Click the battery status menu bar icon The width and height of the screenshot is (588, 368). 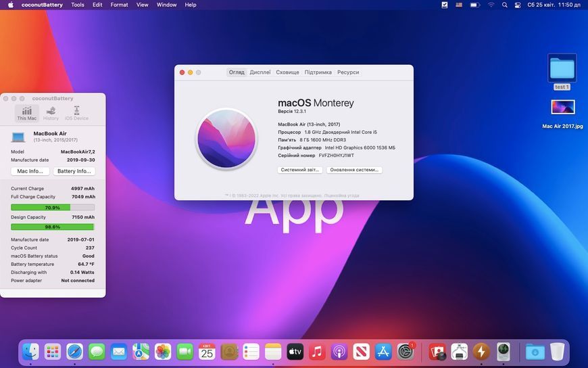(x=475, y=5)
